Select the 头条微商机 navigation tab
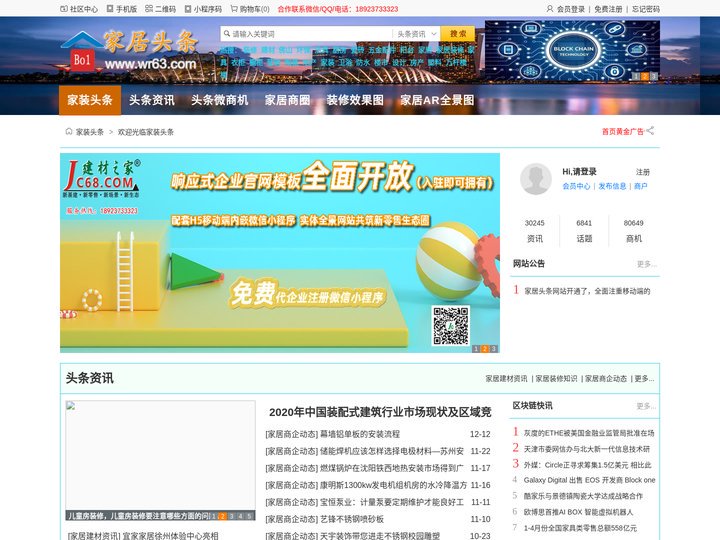This screenshot has height=540, width=720. point(219,100)
